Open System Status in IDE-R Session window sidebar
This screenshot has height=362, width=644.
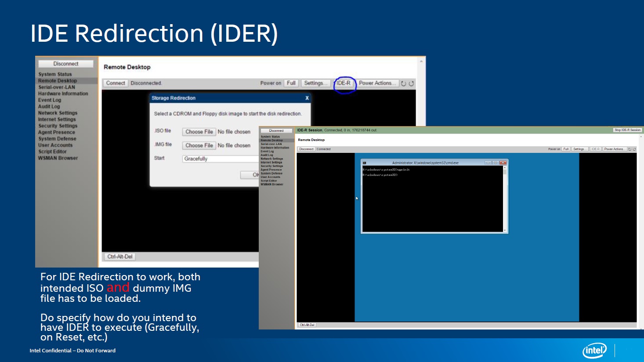point(270,137)
